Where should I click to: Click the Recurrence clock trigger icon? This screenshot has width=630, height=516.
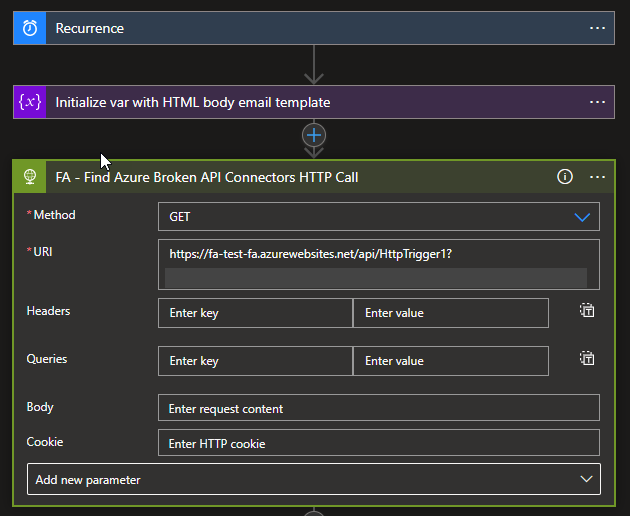tap(29, 28)
